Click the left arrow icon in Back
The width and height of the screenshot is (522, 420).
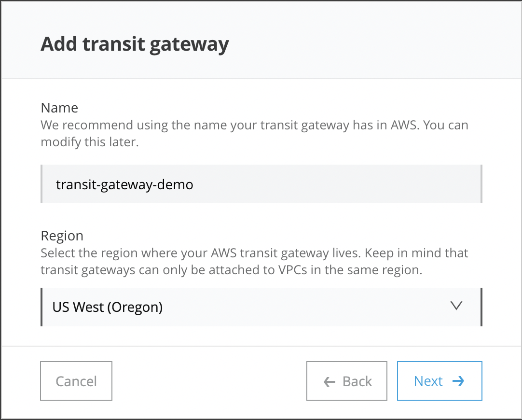pyautogui.click(x=330, y=381)
